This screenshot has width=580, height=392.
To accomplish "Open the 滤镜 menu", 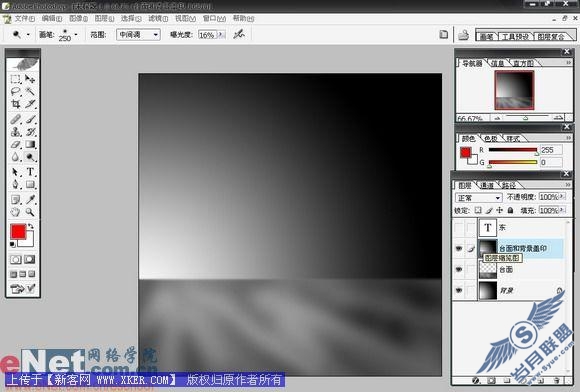I will [158, 18].
